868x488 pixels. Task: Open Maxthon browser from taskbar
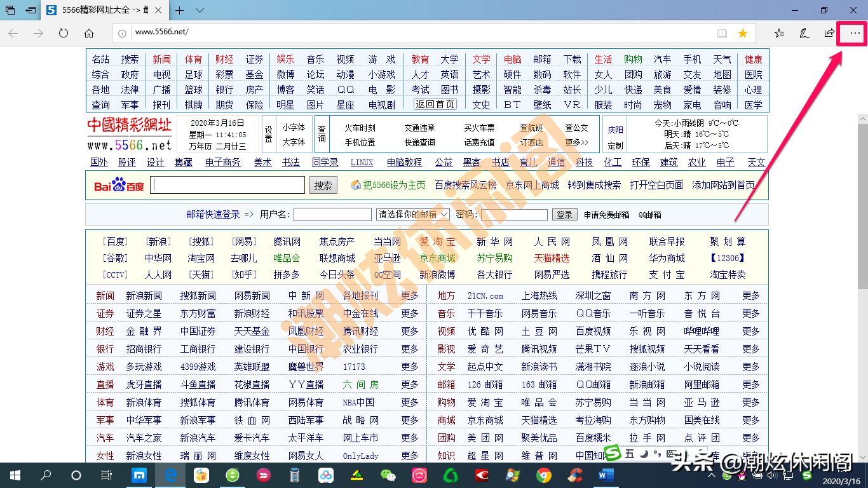(139, 475)
